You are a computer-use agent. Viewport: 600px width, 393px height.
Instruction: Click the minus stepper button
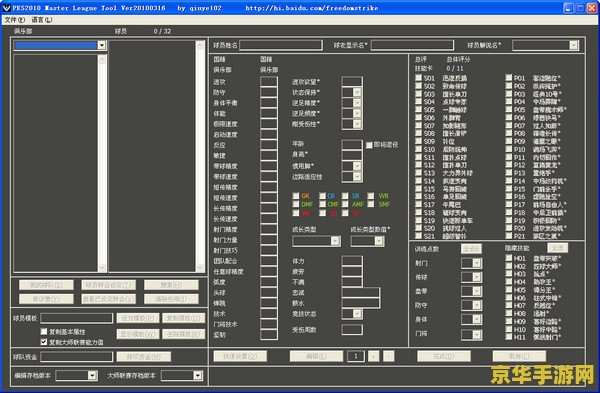(x=388, y=356)
